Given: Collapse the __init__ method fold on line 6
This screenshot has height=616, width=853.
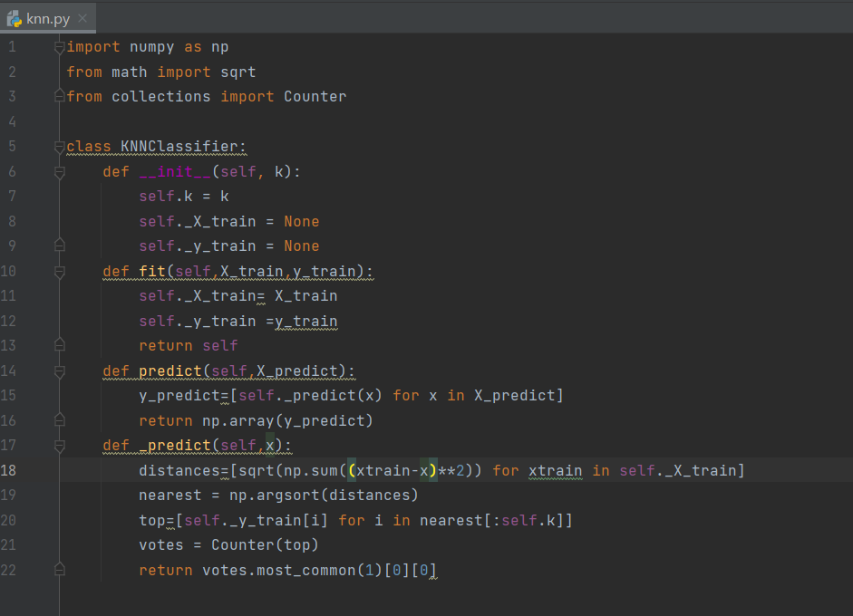Looking at the screenshot, I should [x=60, y=172].
